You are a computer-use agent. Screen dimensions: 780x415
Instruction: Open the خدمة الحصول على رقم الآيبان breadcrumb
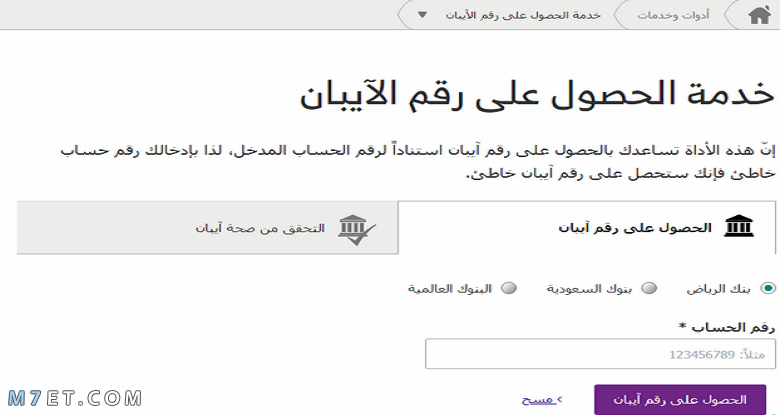523,15
